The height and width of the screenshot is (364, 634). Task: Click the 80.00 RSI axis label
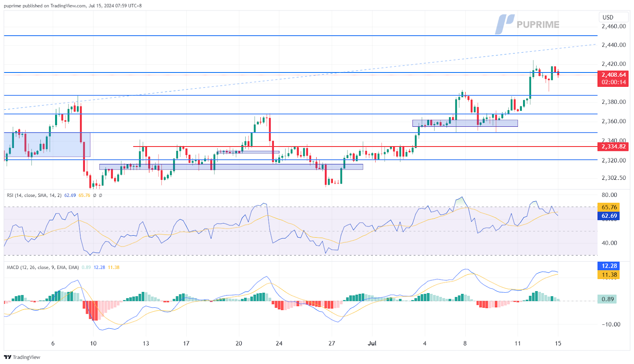[x=609, y=195]
